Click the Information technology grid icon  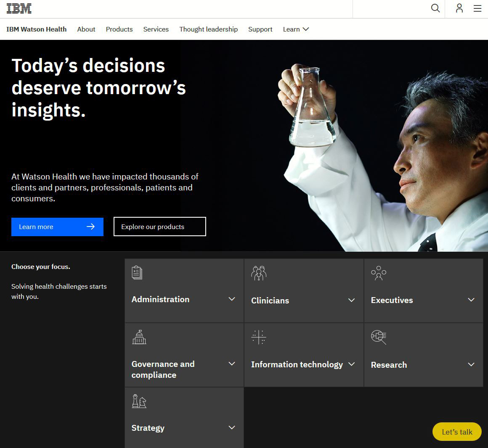point(259,337)
